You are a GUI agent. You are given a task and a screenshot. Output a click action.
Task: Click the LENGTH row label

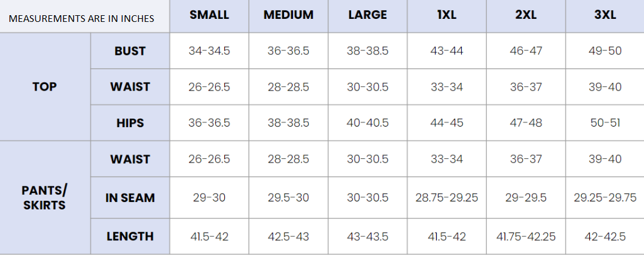[x=130, y=236]
